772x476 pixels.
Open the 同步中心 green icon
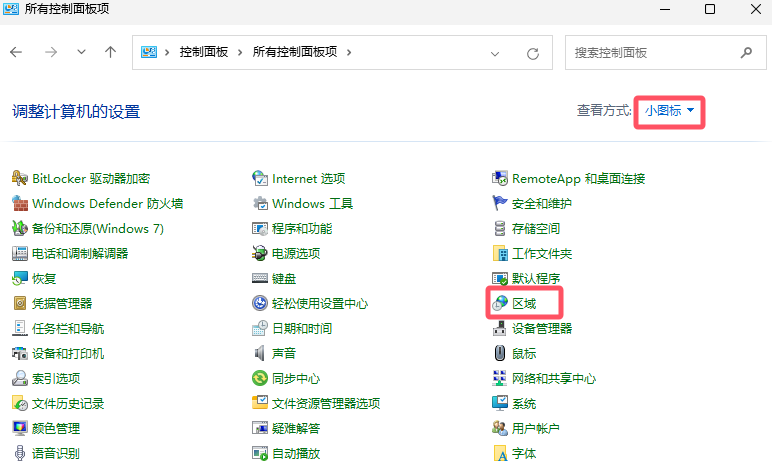click(x=259, y=379)
